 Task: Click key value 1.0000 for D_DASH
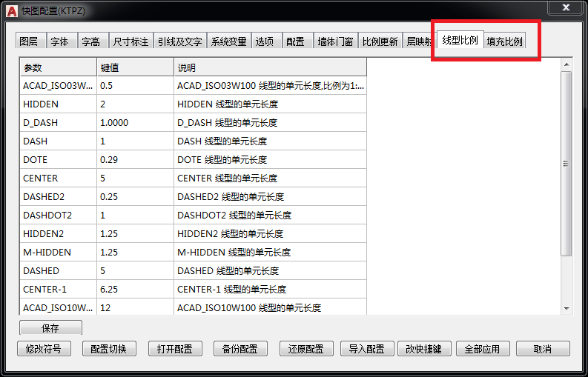pyautogui.click(x=136, y=122)
